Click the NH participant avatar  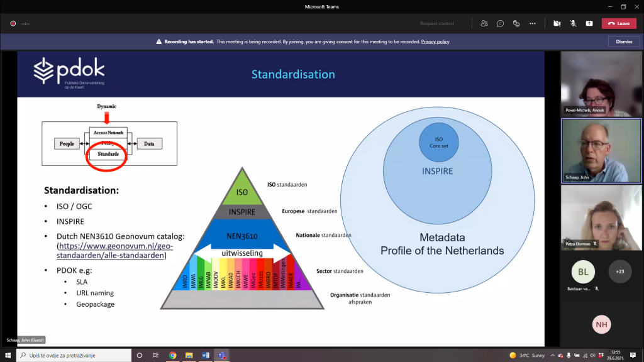click(x=601, y=324)
